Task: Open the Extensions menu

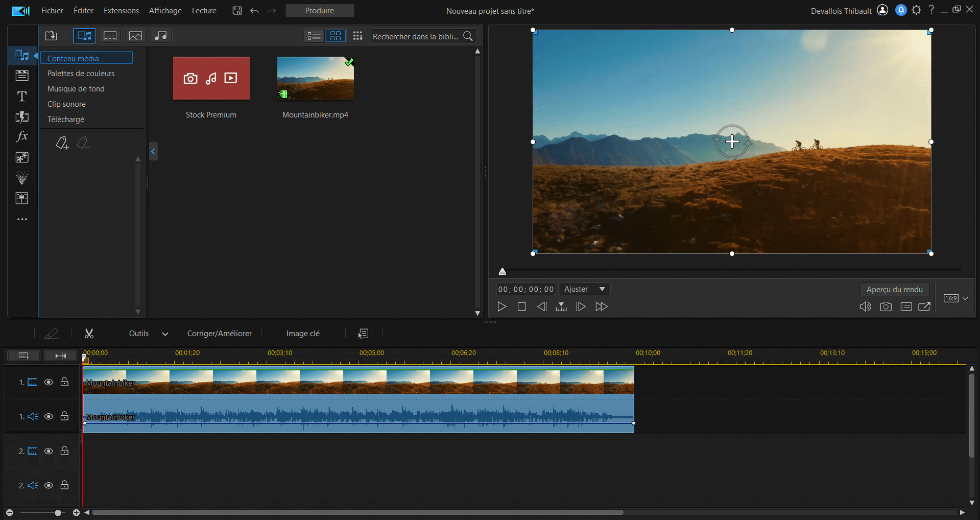Action: click(121, 11)
